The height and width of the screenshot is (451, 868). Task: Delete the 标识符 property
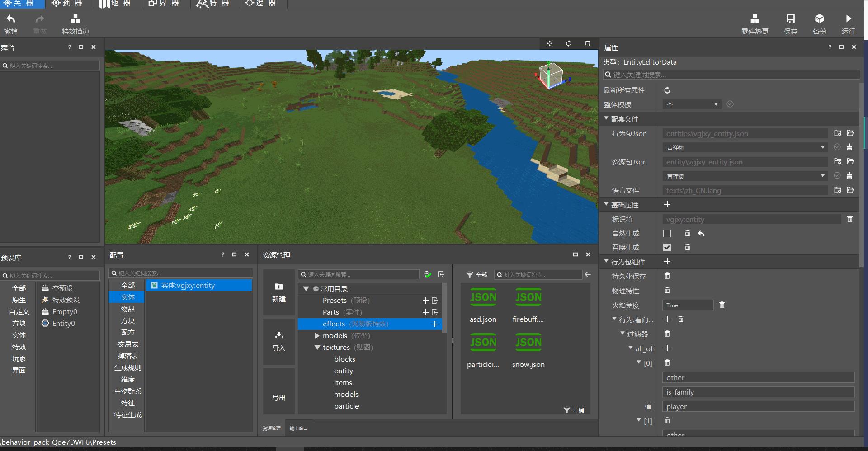(850, 219)
